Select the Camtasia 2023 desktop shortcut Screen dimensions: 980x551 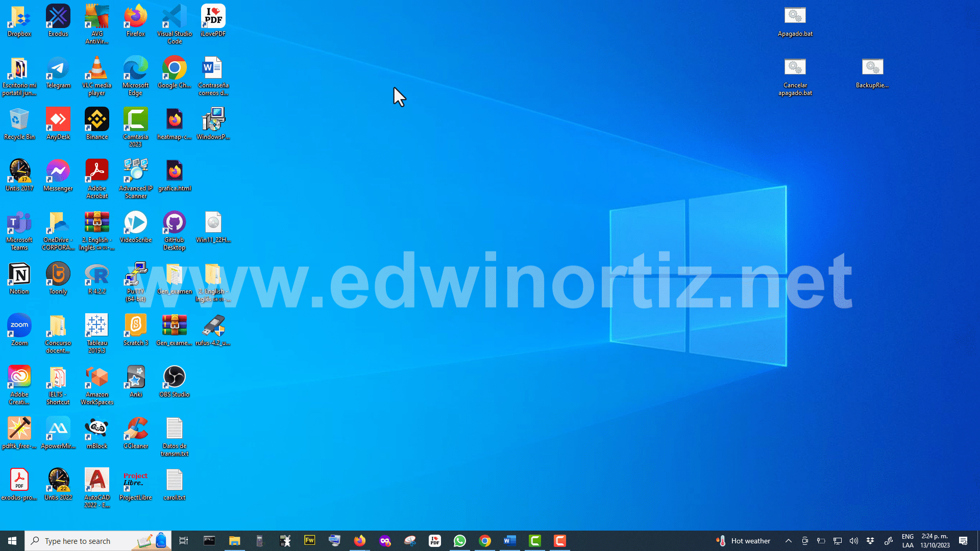(136, 128)
